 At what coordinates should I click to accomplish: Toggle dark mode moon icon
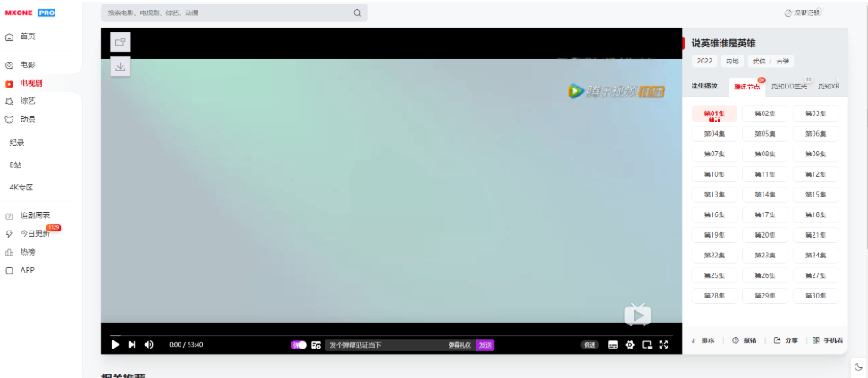857,366
